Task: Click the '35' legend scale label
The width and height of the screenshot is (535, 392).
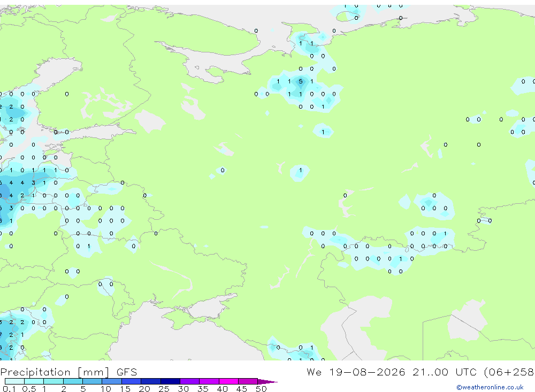Action: (x=203, y=389)
